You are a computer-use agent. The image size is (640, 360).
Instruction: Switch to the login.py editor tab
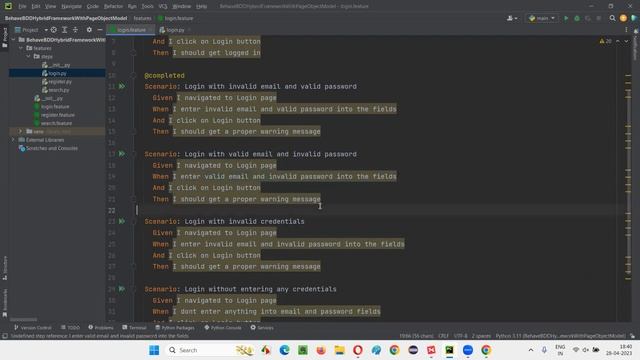point(175,30)
